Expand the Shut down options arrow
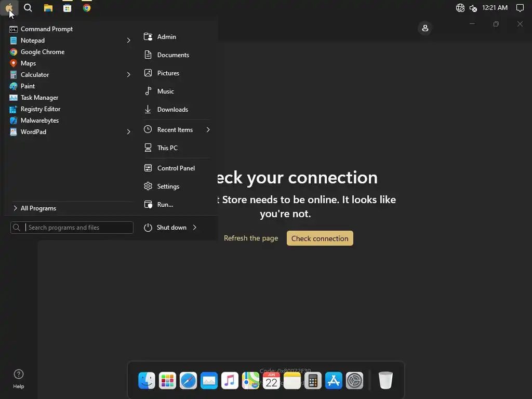This screenshot has width=532, height=399. click(195, 228)
